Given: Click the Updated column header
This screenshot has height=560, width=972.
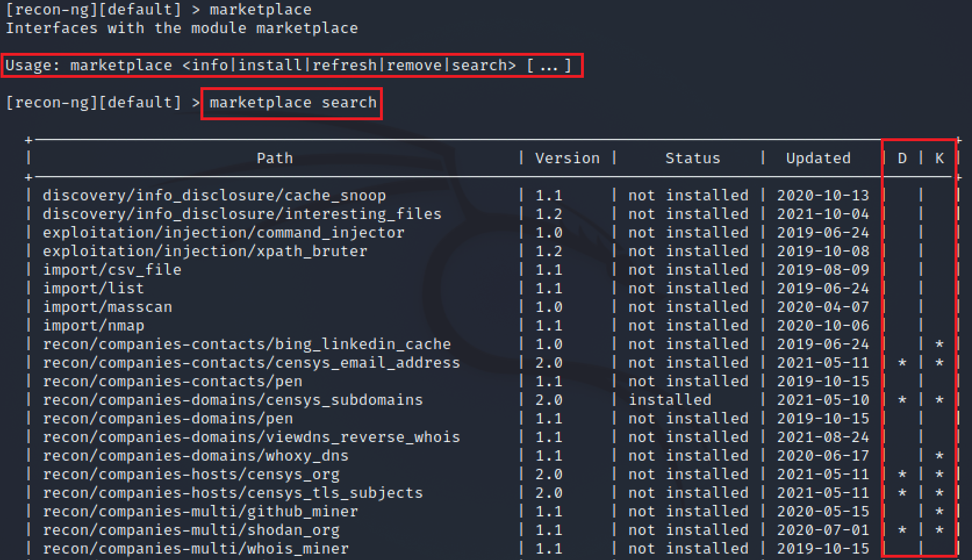Looking at the screenshot, I should coord(818,157).
